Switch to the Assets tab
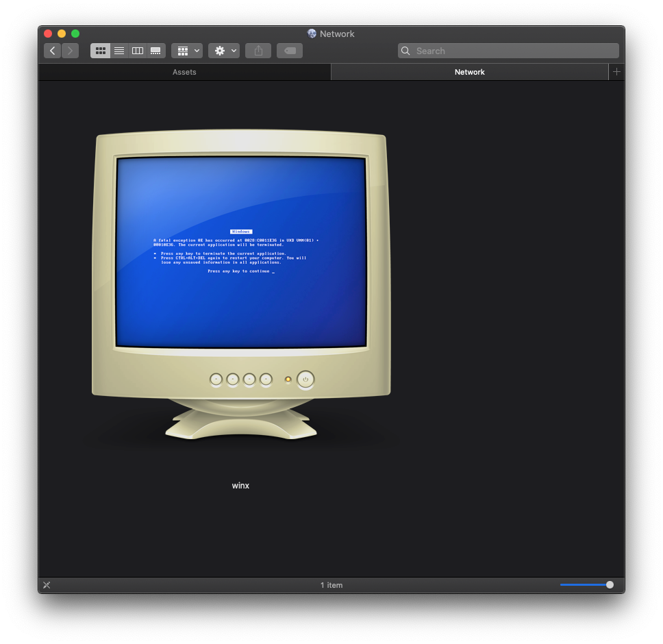663x644 pixels. point(184,72)
